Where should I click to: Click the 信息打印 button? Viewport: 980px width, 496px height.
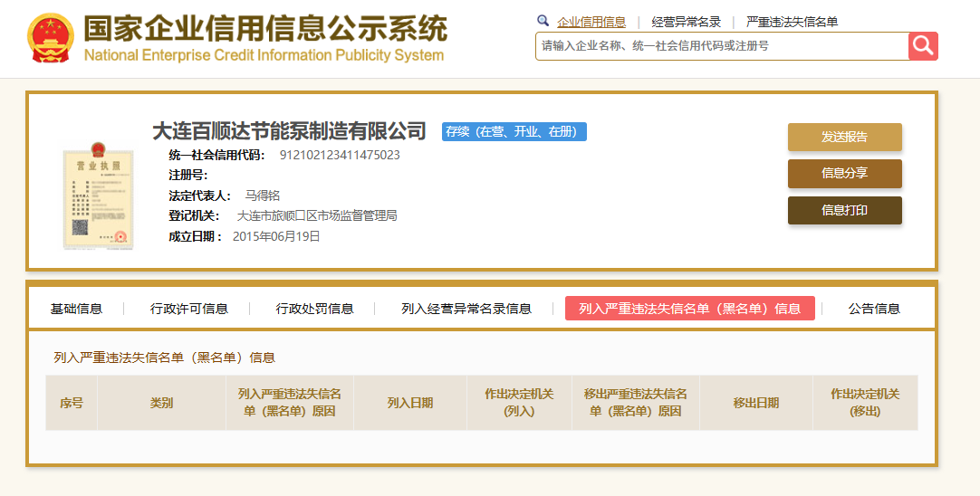[x=844, y=210]
